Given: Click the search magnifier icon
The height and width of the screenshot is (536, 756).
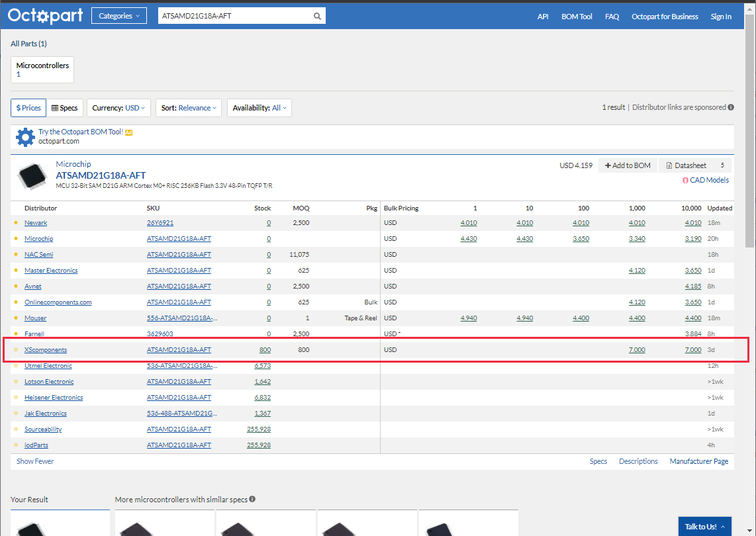Looking at the screenshot, I should (317, 16).
